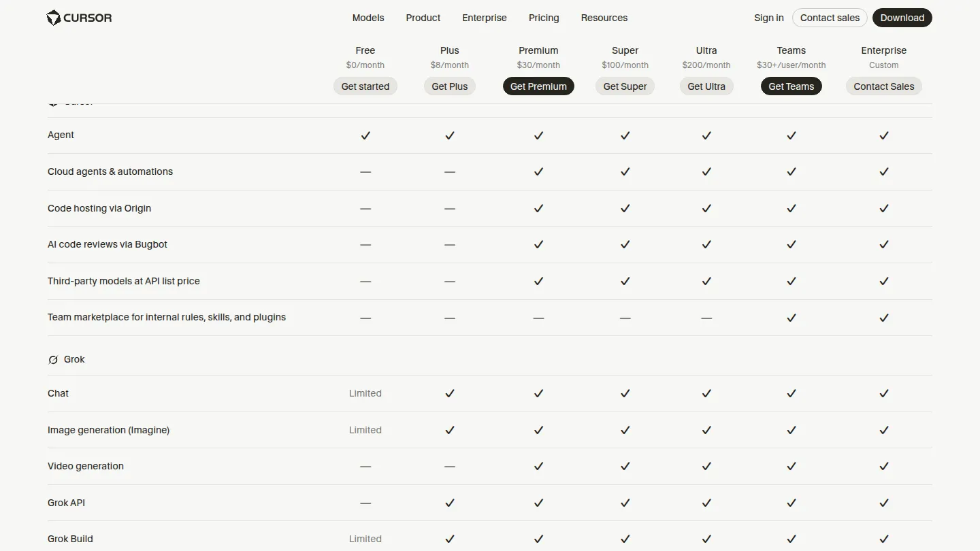The width and height of the screenshot is (980, 551).
Task: Click the Enterprise 'Custom' price text
Action: [x=884, y=65]
